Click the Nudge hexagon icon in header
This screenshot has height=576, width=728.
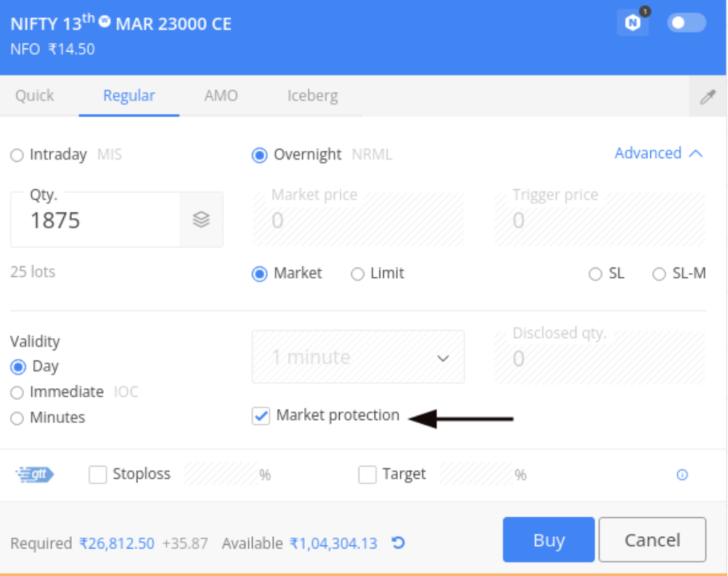click(x=632, y=22)
